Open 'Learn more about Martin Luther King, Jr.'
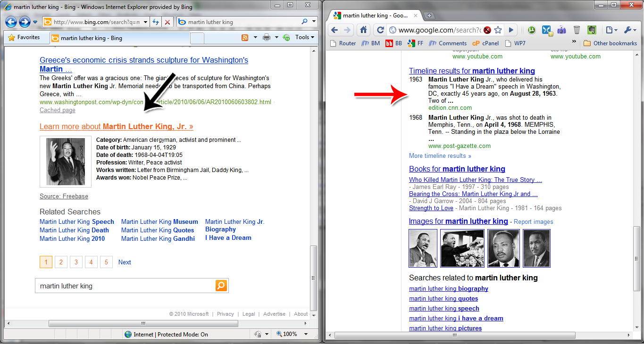The width and height of the screenshot is (644, 344). pos(117,126)
